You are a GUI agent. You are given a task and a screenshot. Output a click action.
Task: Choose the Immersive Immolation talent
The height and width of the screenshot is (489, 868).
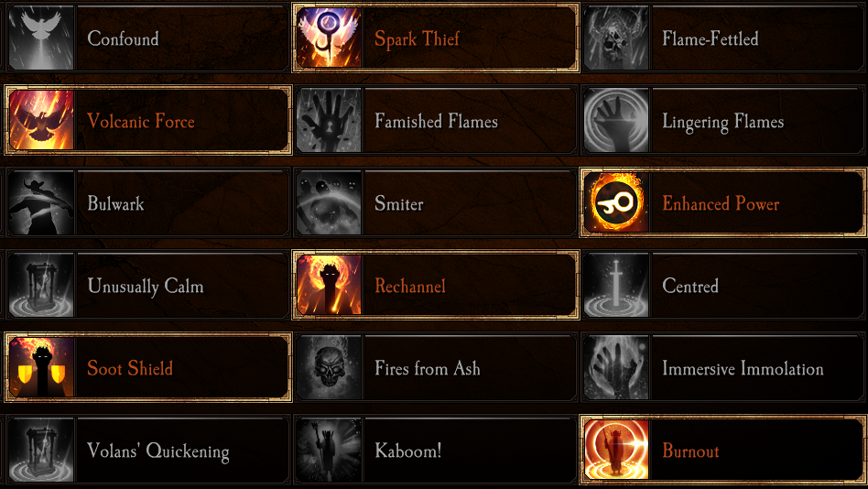pos(723,367)
